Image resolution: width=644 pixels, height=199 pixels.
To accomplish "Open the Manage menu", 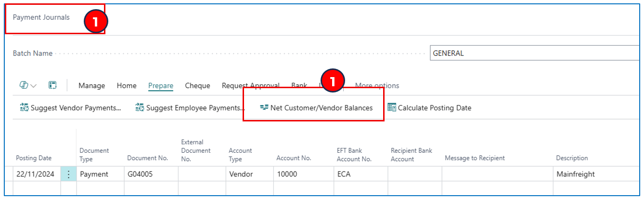I will coord(91,86).
